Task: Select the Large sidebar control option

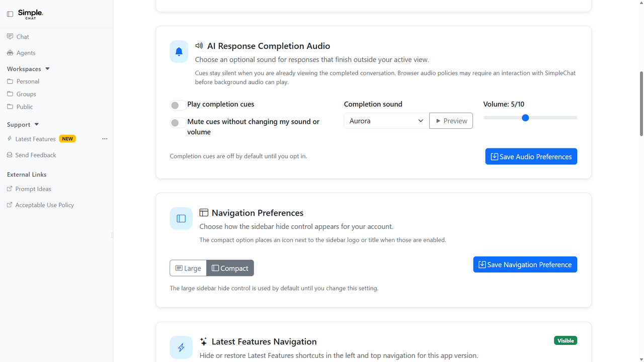Action: (x=188, y=268)
